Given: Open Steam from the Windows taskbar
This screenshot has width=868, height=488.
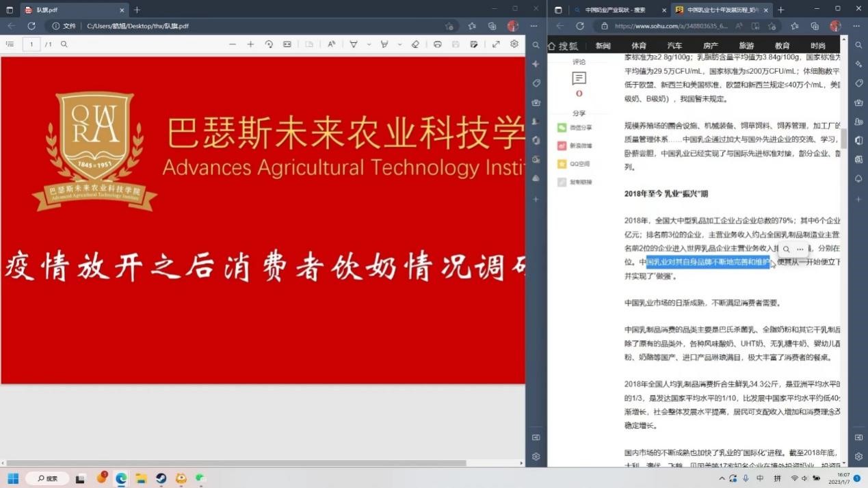Looking at the screenshot, I should (161, 478).
